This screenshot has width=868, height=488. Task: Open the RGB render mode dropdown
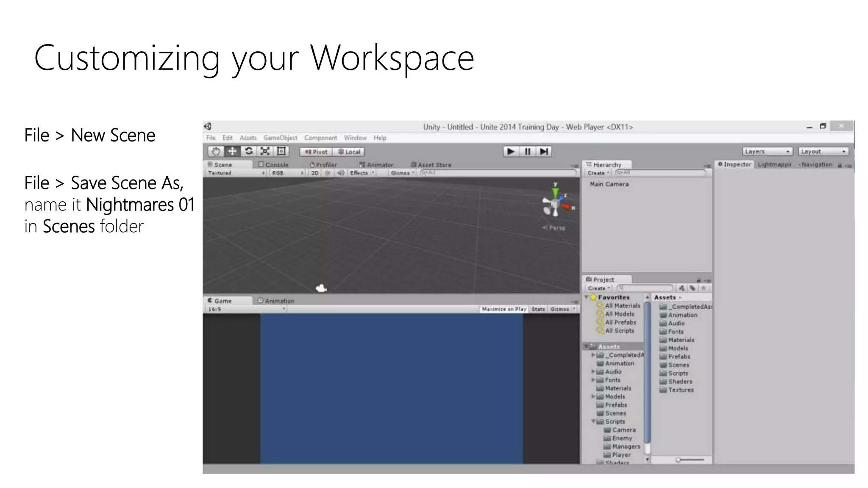pyautogui.click(x=288, y=173)
